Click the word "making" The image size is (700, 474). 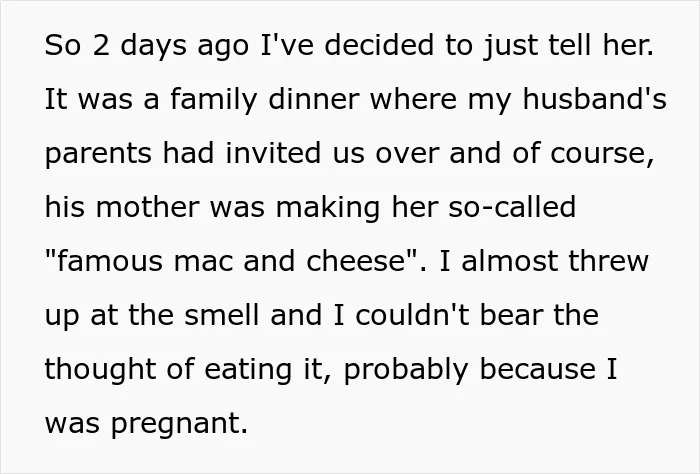pyautogui.click(x=328, y=208)
